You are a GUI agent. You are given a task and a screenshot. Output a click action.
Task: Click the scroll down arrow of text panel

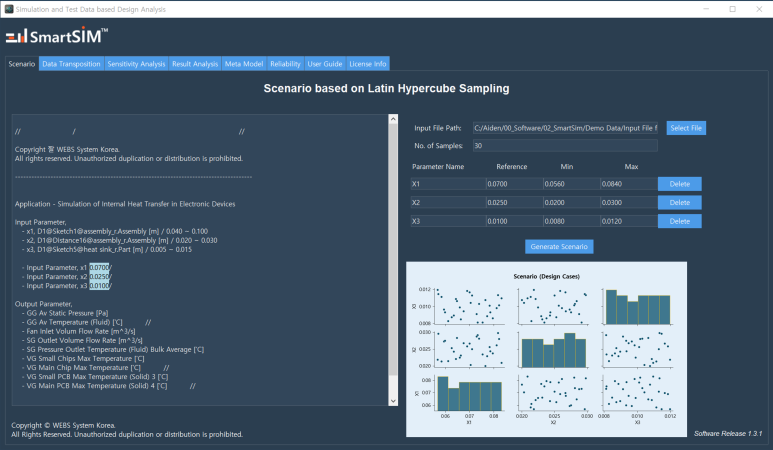pos(393,401)
